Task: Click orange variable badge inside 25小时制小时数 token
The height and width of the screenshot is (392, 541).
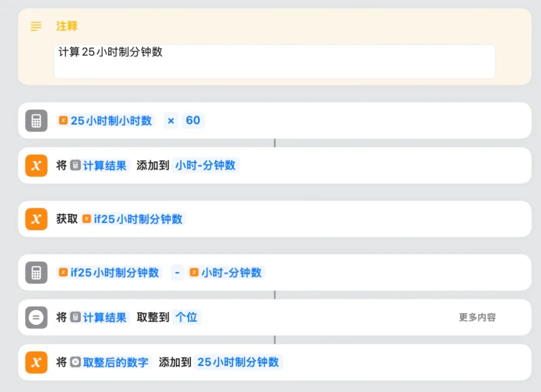Action: pos(63,120)
